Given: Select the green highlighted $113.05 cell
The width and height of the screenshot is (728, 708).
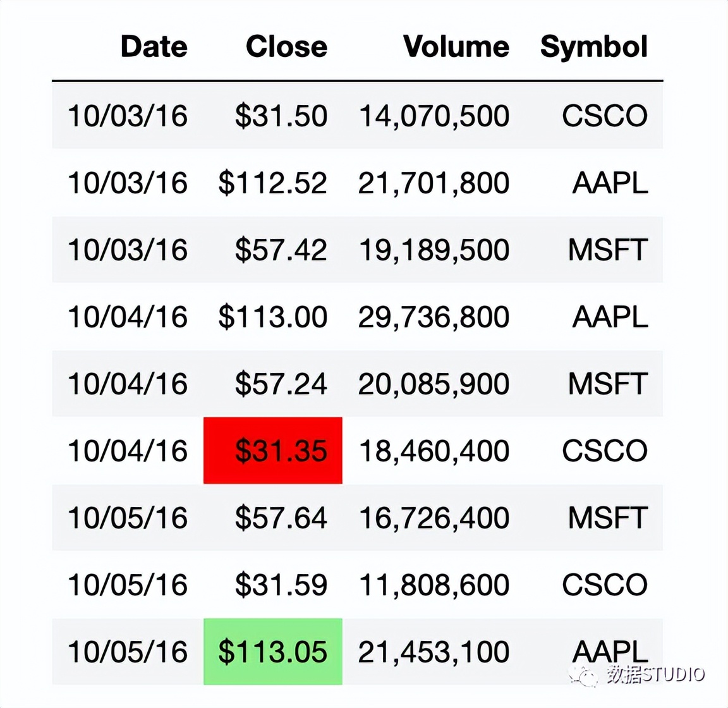Looking at the screenshot, I should 273,652.
